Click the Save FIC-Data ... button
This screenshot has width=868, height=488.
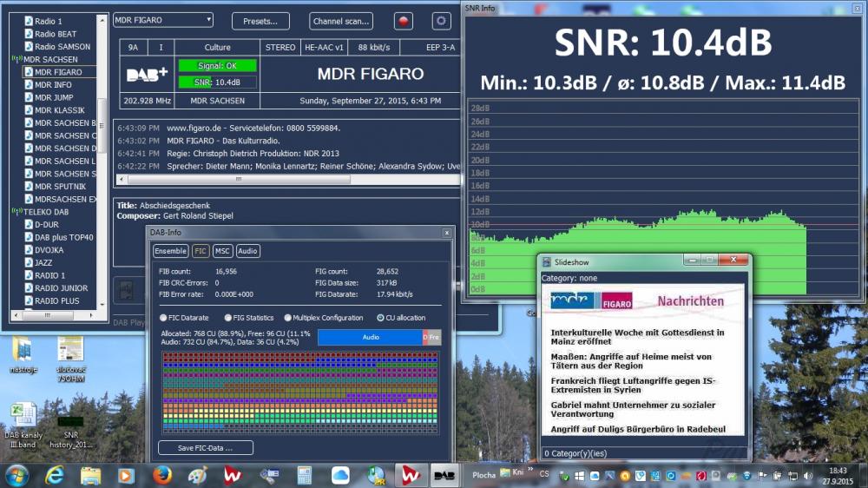pos(207,448)
